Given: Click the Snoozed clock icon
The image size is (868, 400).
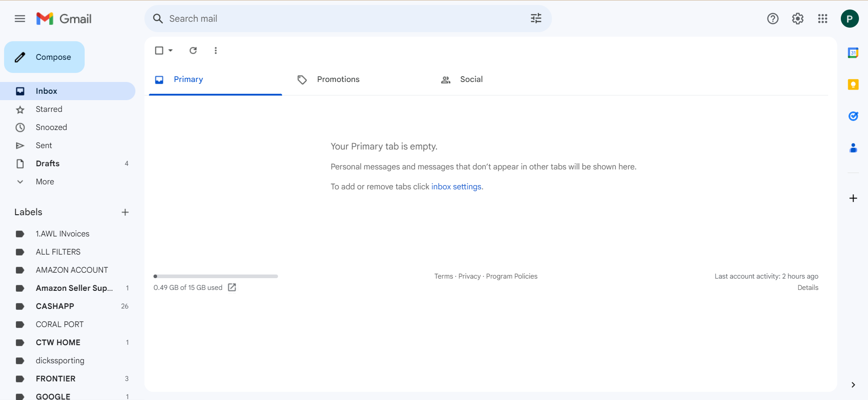Looking at the screenshot, I should (x=20, y=127).
